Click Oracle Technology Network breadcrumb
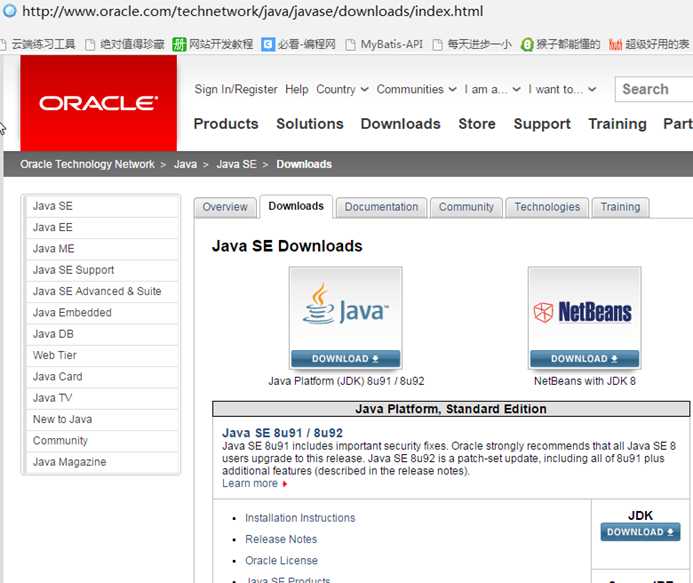This screenshot has height=583, width=693. (x=87, y=164)
